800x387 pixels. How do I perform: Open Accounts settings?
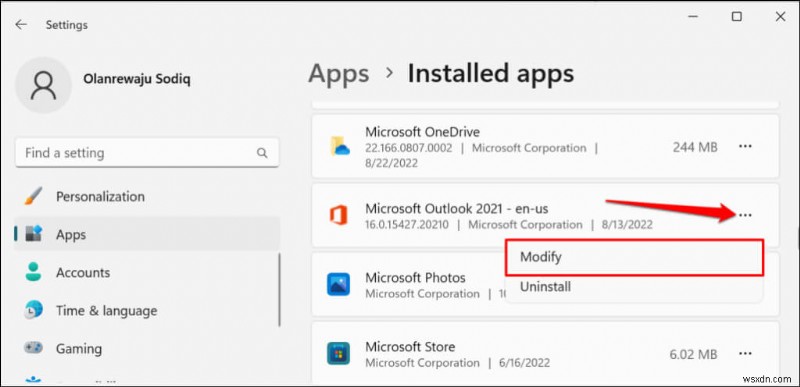(147, 272)
